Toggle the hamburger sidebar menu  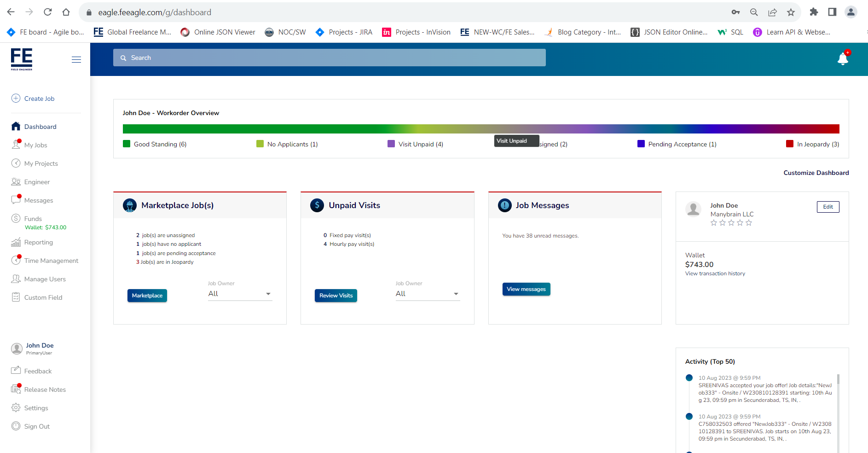pos(76,59)
